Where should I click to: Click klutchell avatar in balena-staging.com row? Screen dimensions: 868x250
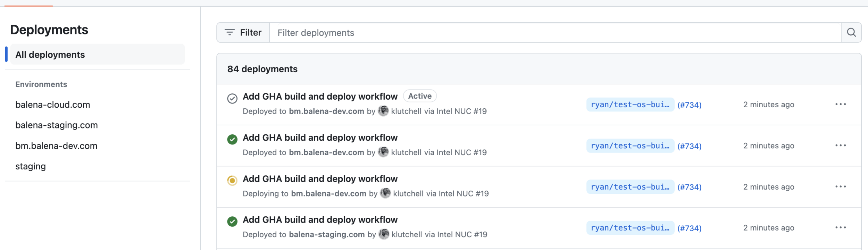[x=384, y=234]
